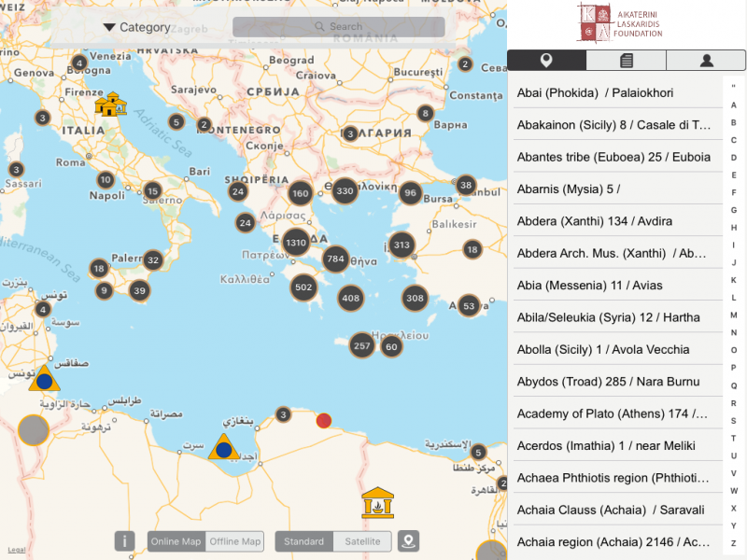Screen dimensions: 747x560
Task: Click the Laskaridis Foundation logo
Action: click(x=622, y=23)
